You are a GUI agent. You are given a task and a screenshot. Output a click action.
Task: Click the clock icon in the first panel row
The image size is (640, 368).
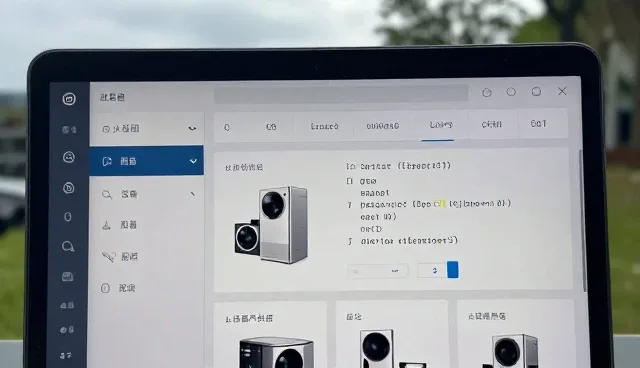(x=106, y=129)
